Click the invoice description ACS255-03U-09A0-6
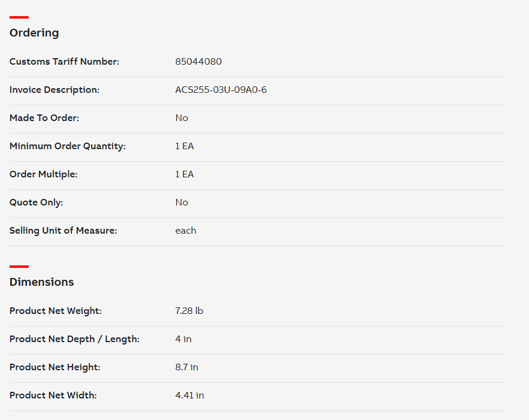529x420 pixels. 221,90
